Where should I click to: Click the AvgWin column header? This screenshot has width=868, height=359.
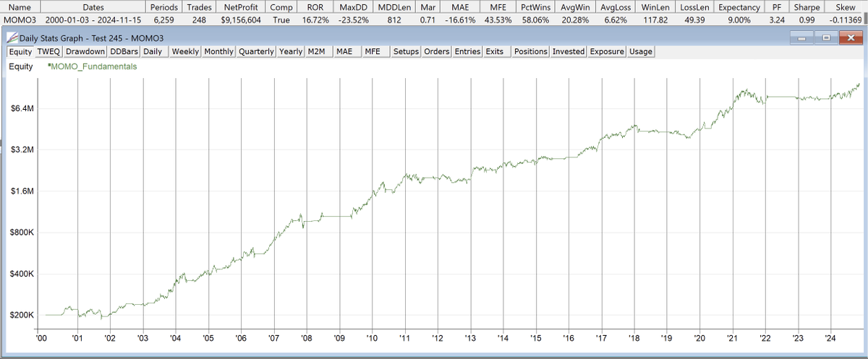point(576,7)
